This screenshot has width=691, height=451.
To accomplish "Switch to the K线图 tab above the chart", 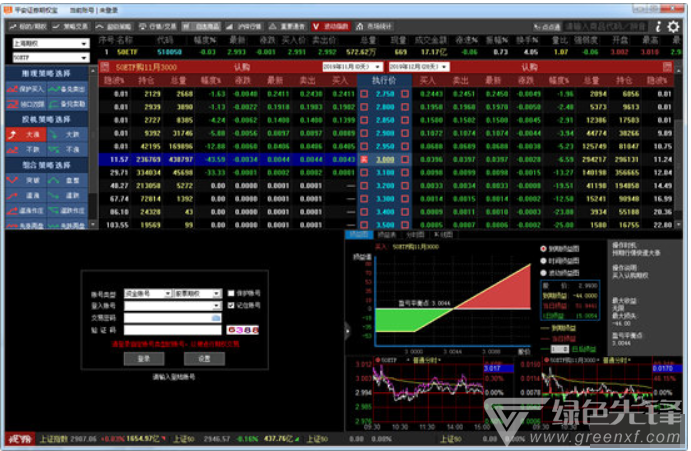I will [x=443, y=235].
